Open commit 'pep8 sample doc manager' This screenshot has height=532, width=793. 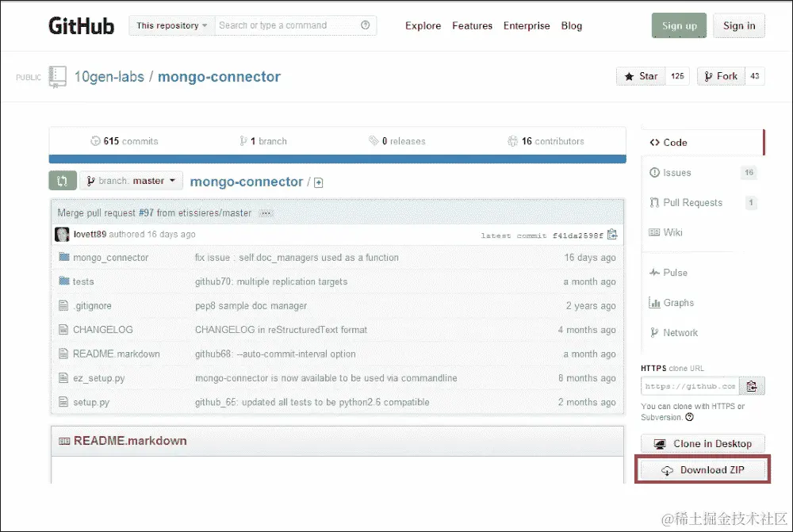pos(251,306)
